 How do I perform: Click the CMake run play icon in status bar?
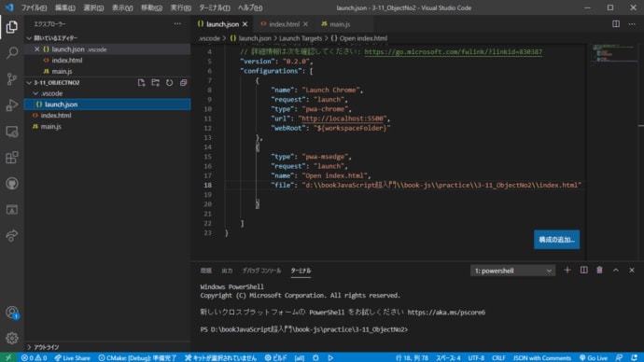330,357
